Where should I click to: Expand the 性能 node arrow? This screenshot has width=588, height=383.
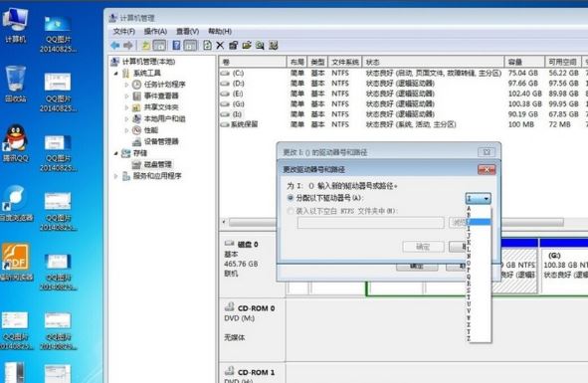click(x=126, y=130)
